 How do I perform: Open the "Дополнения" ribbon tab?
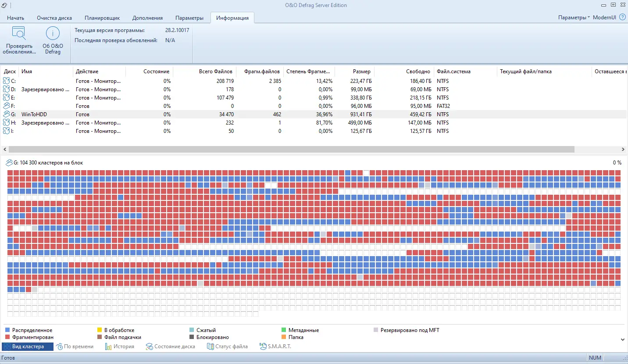click(x=147, y=18)
